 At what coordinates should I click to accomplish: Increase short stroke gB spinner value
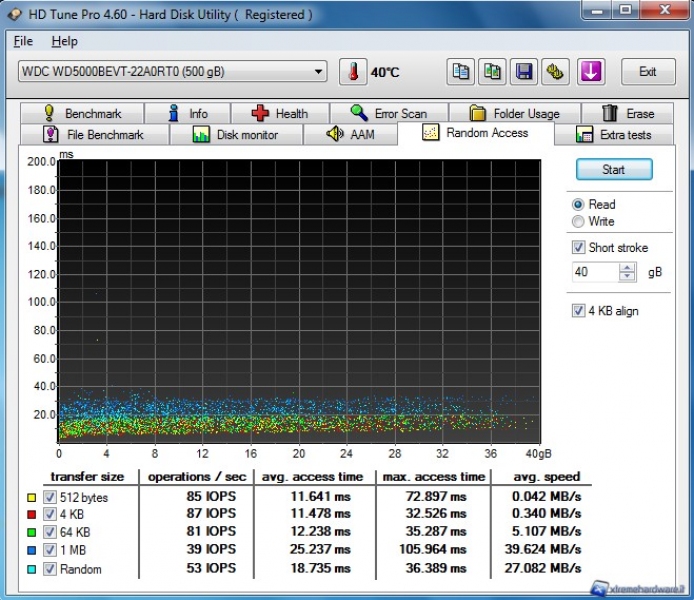[x=628, y=267]
